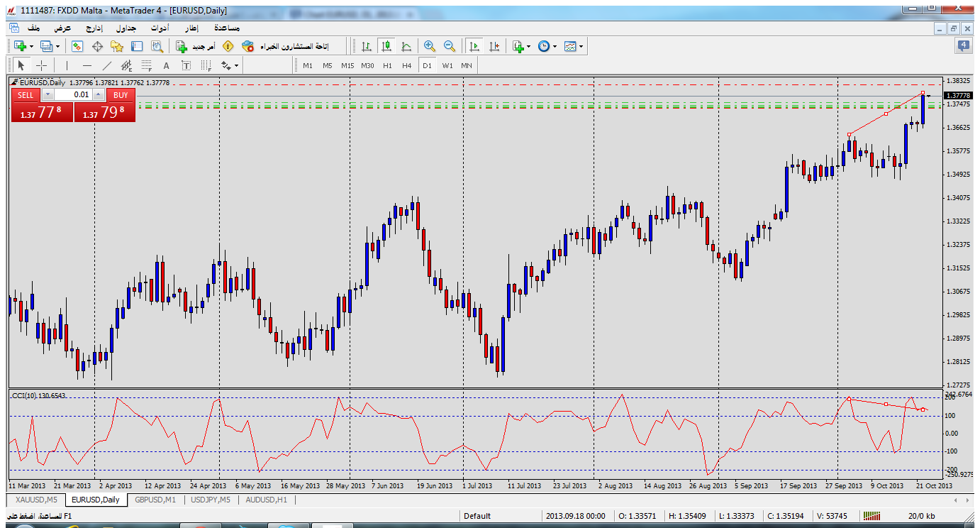The image size is (980, 528).
Task: Click the clock Periodicity icon
Action: [544, 46]
